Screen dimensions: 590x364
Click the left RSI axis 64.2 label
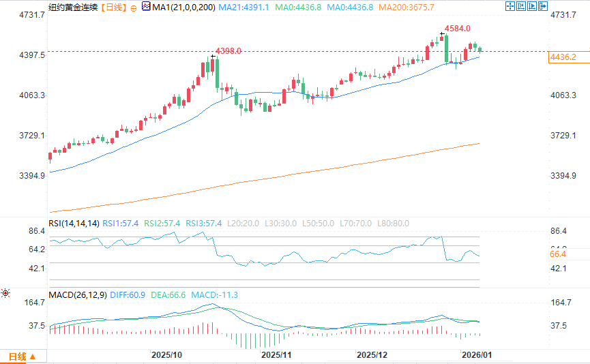tap(37, 249)
